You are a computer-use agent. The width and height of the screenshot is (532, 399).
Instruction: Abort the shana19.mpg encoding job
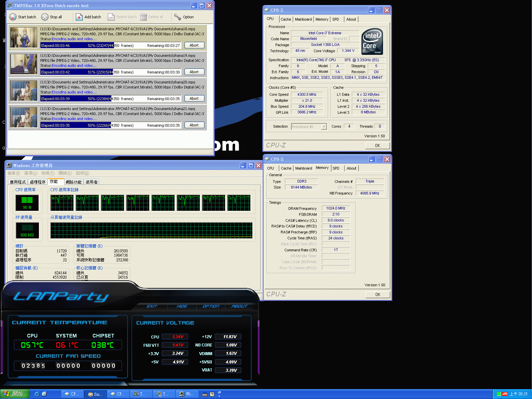click(x=194, y=72)
